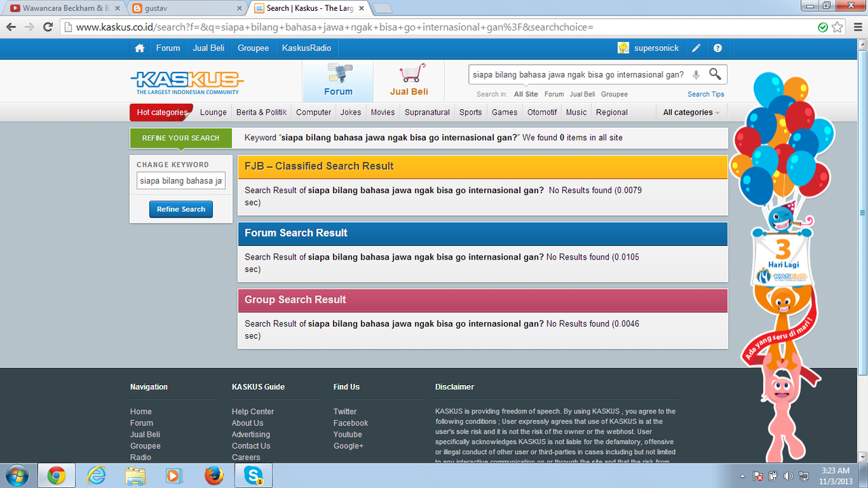Open the question mark help icon
Image resolution: width=868 pixels, height=488 pixels.
(717, 48)
